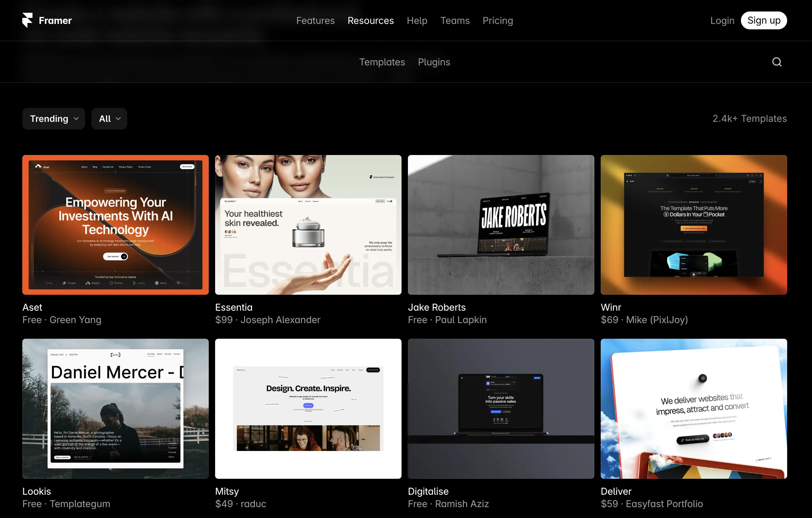Open the Mitsy template thumbnail
The height and width of the screenshot is (518, 812).
(x=308, y=409)
